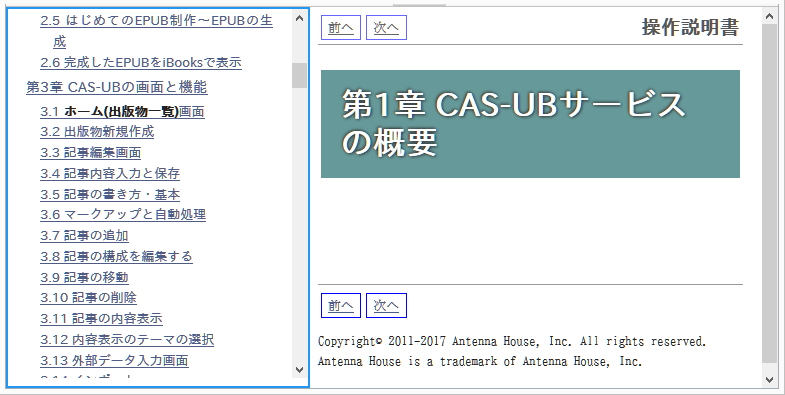Open link 3.11 記事の内容表示
The height and width of the screenshot is (395, 785).
click(x=102, y=319)
